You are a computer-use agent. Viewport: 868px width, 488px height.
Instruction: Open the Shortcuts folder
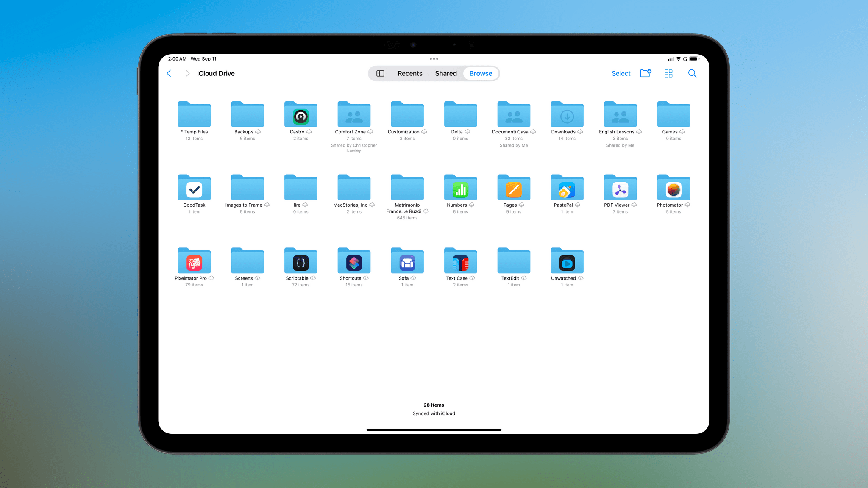pos(354,261)
